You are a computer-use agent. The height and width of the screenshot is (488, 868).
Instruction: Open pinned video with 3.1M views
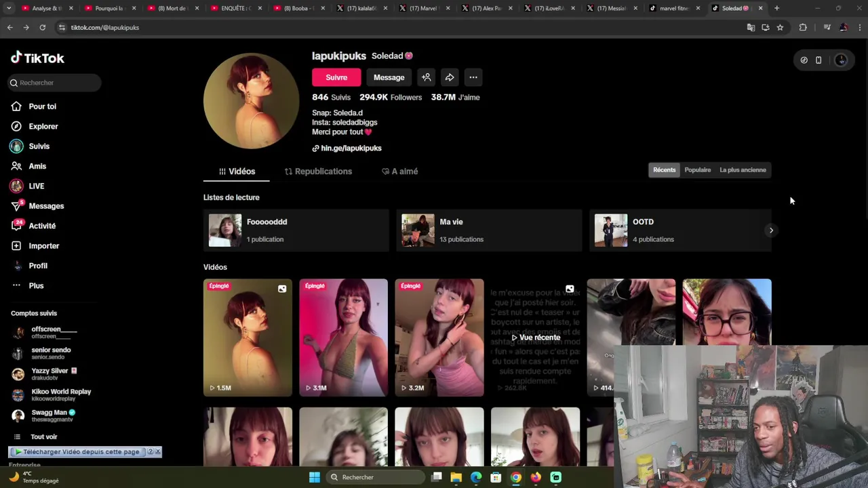click(343, 338)
